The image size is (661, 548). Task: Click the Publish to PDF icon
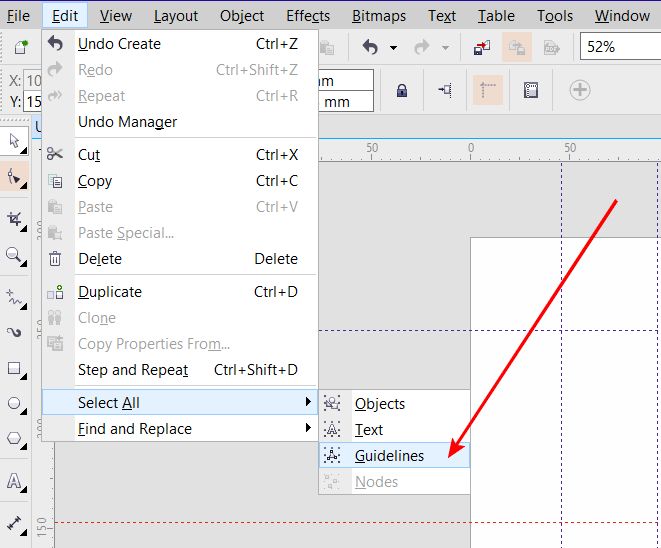coord(551,47)
